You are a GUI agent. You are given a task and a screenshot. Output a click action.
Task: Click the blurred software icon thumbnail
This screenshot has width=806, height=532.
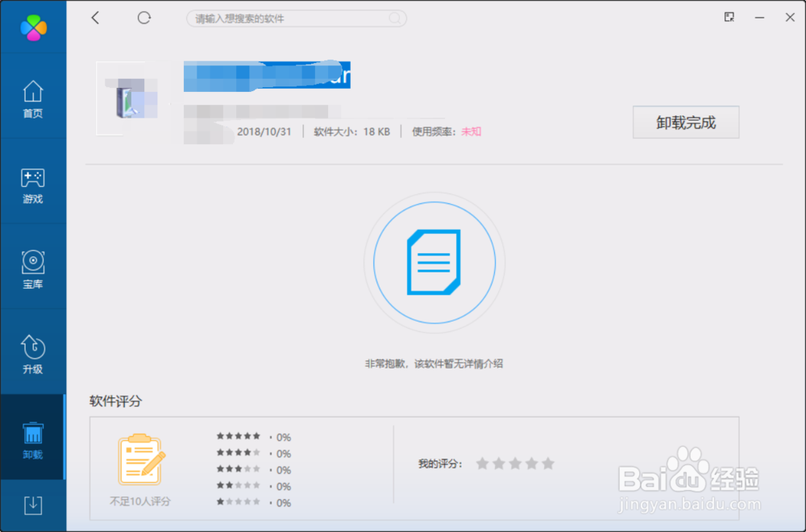point(133,98)
